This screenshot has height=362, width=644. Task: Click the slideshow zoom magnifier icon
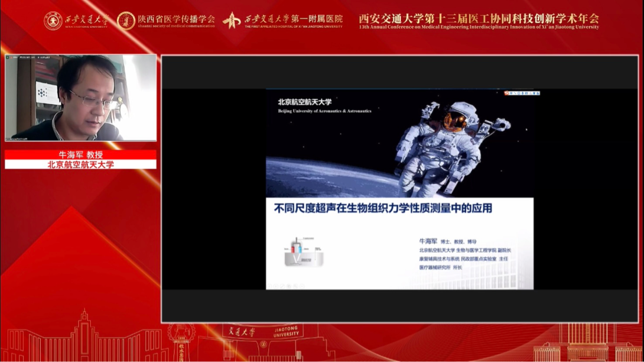pyautogui.click(x=296, y=286)
